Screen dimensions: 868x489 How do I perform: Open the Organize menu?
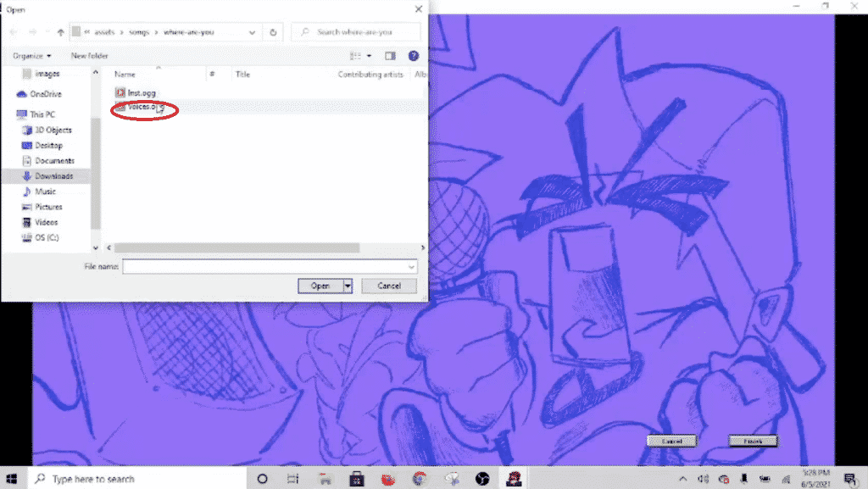[x=32, y=54]
